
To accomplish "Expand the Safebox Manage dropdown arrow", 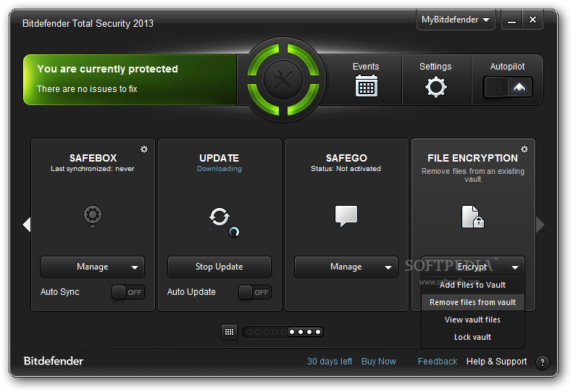I will click(135, 267).
